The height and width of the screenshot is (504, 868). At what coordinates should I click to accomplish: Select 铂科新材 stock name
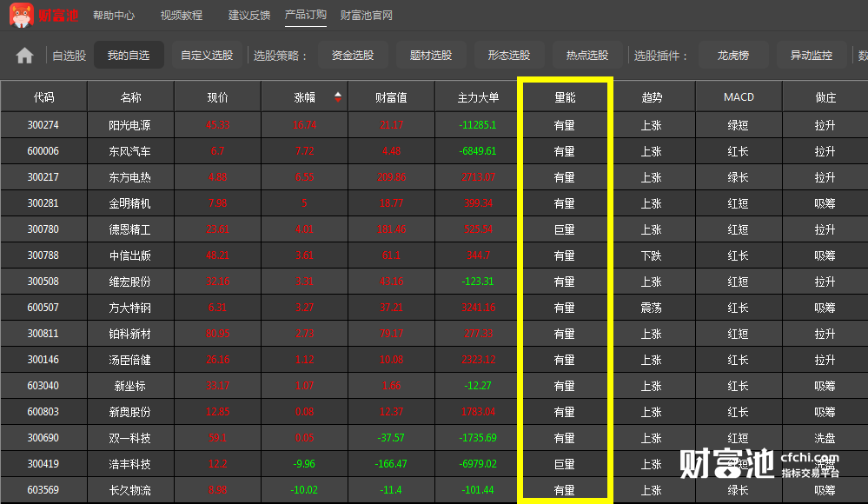(x=129, y=334)
